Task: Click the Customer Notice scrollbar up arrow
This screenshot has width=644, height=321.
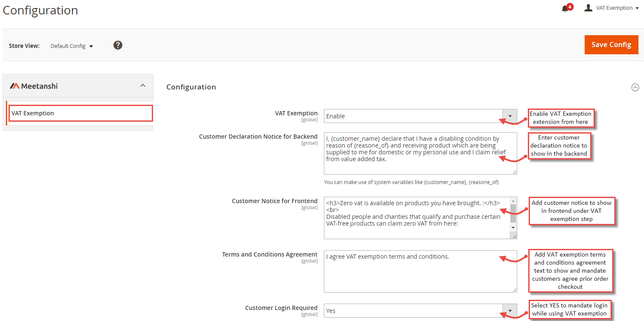Action: [513, 201]
